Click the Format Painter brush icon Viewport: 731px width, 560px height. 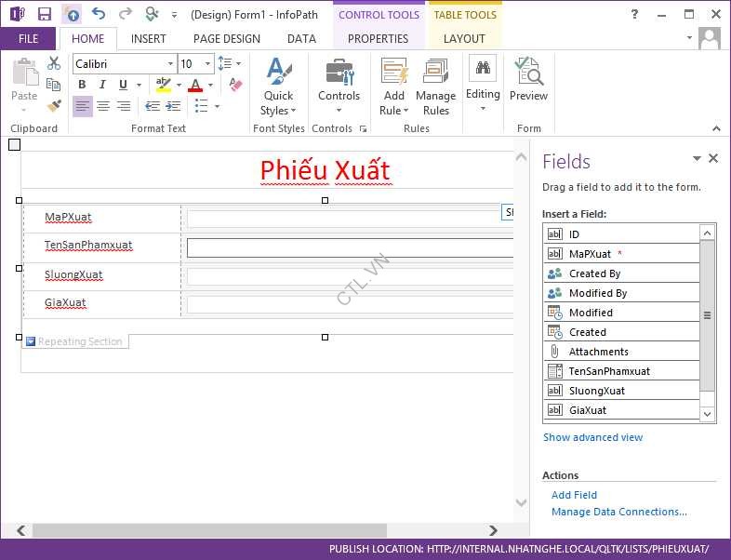[x=54, y=106]
